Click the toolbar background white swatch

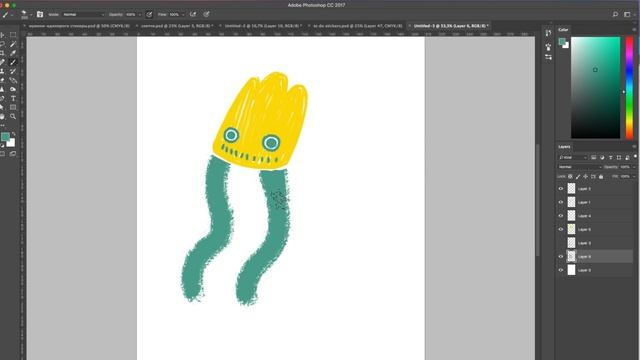click(x=11, y=142)
